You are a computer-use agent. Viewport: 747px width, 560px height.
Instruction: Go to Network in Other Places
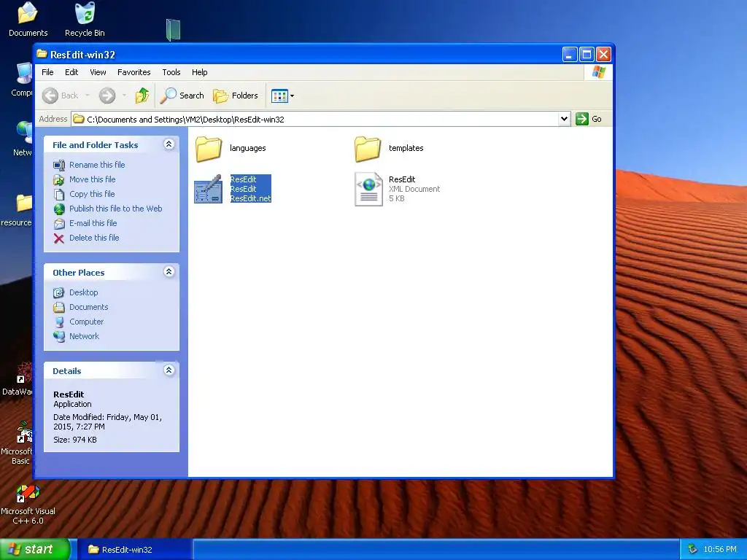pos(85,336)
